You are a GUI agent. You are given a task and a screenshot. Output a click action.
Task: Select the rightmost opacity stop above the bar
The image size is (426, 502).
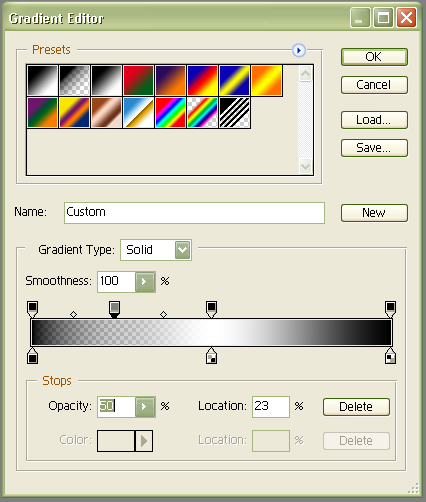click(x=390, y=309)
